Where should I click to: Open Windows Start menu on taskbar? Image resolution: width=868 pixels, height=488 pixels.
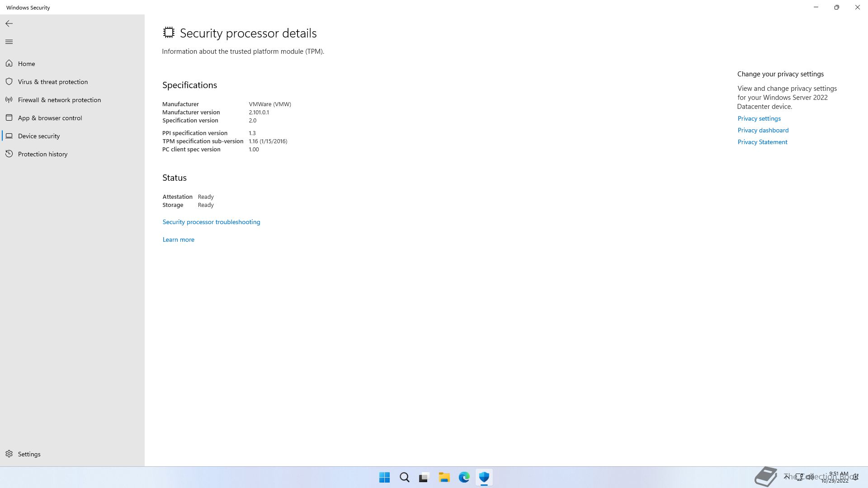click(384, 477)
